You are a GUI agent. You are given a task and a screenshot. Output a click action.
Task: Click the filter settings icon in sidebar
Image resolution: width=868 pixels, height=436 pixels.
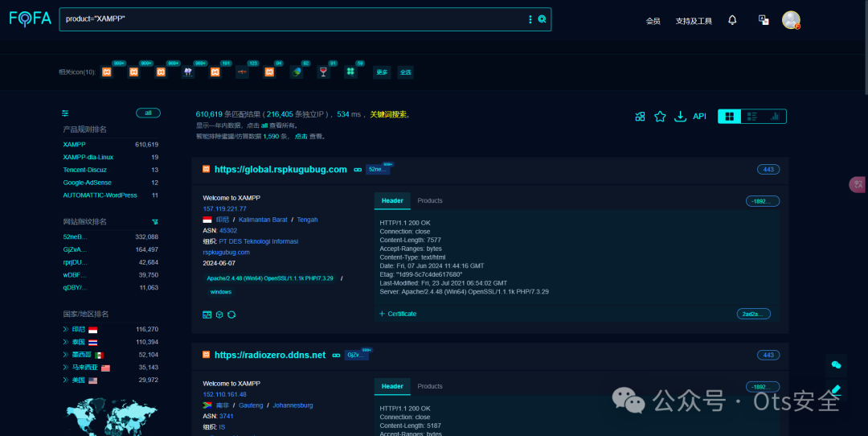click(65, 113)
